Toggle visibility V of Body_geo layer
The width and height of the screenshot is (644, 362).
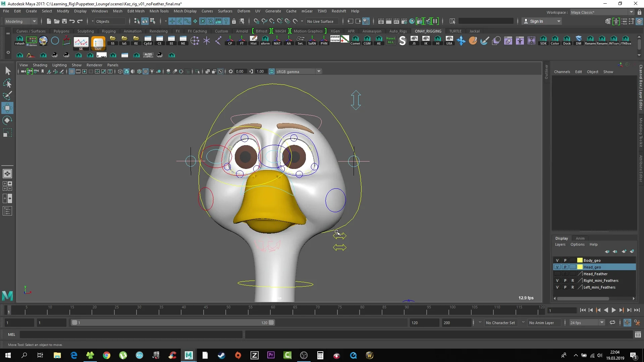[557, 260]
